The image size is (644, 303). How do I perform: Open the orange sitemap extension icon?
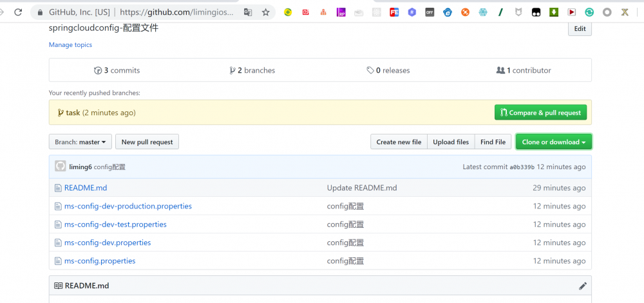(324, 12)
